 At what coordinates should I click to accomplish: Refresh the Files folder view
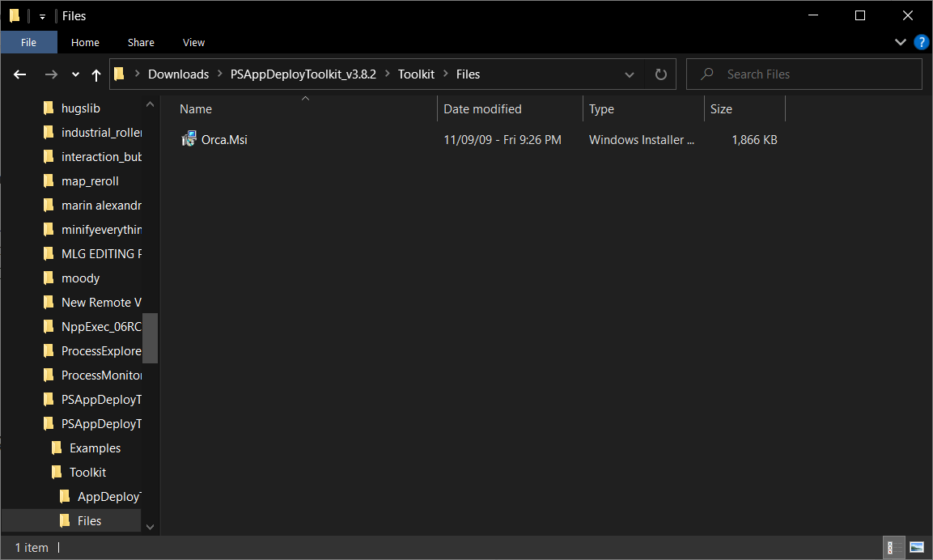[660, 74]
